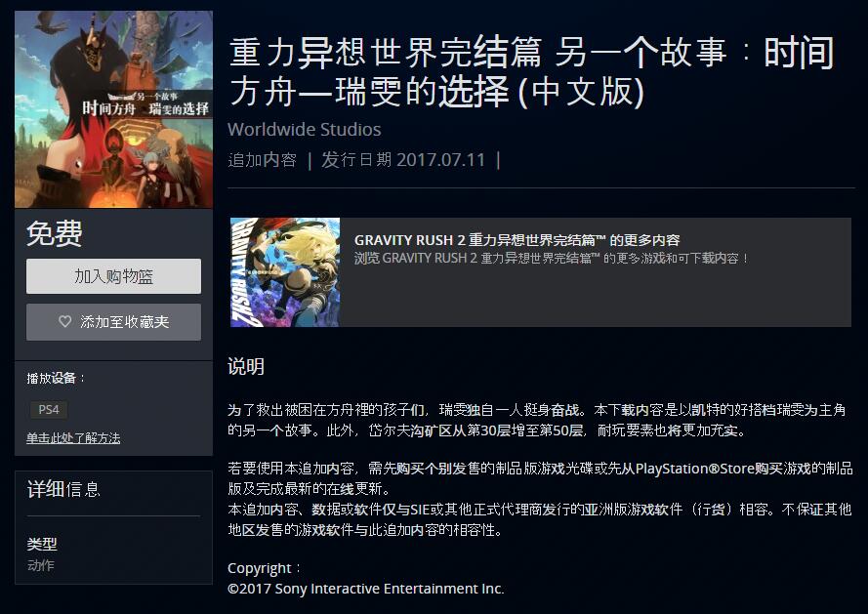
Task: Click the 添加至收藏夹 wishlist button
Action: [113, 322]
